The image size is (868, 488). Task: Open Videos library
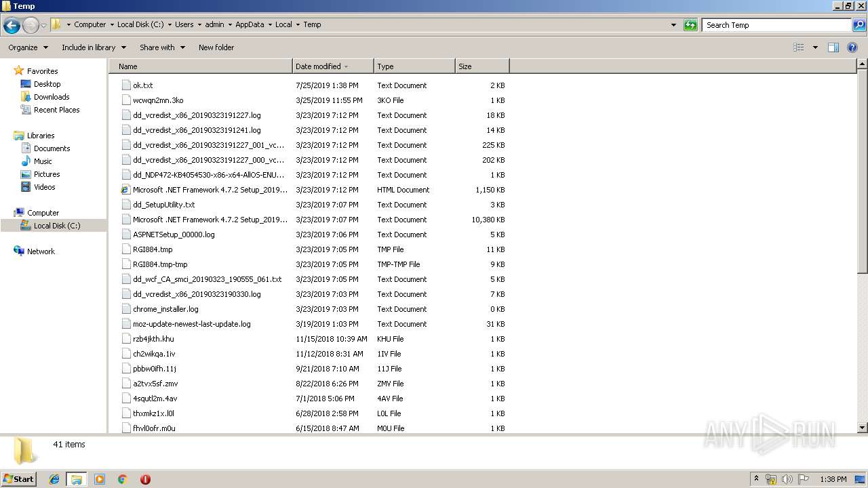coord(44,187)
